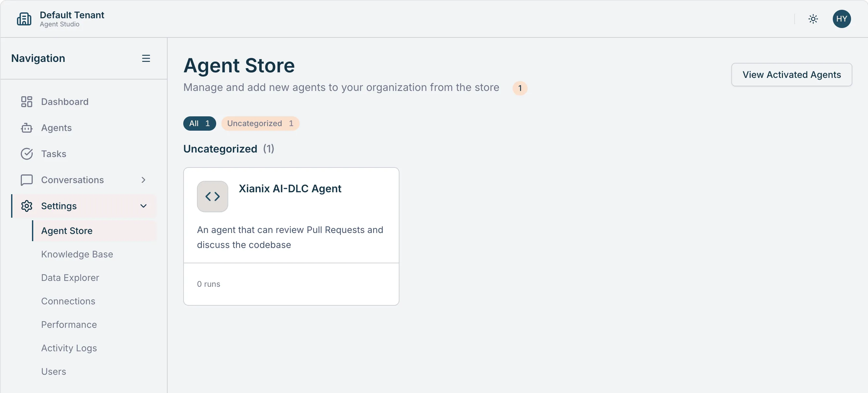
Task: Select Settings in the navigation
Action: (84, 206)
